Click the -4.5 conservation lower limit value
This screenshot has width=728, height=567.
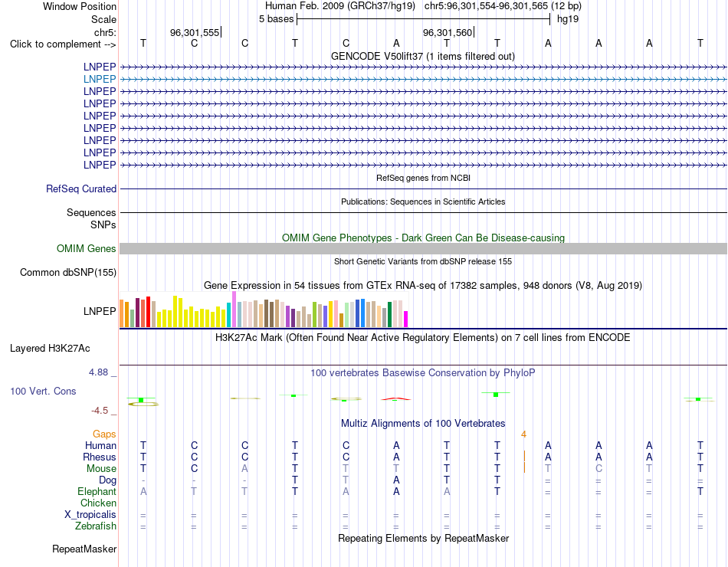coord(100,411)
